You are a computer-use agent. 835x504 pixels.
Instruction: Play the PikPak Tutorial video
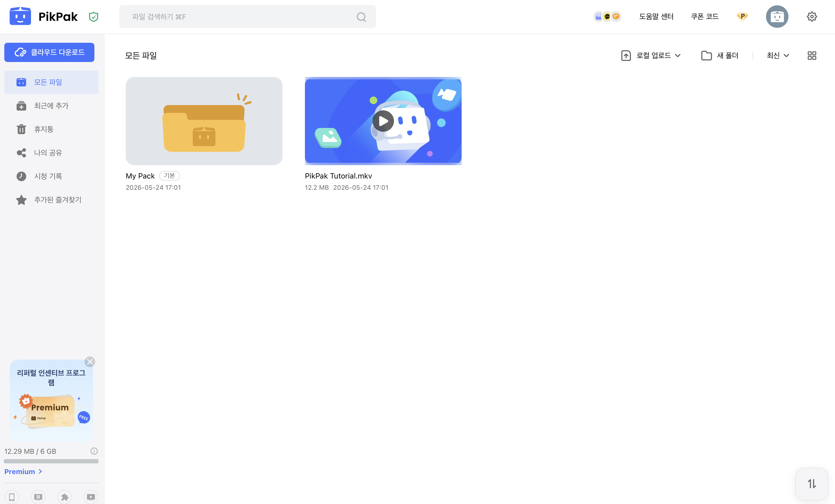(383, 121)
